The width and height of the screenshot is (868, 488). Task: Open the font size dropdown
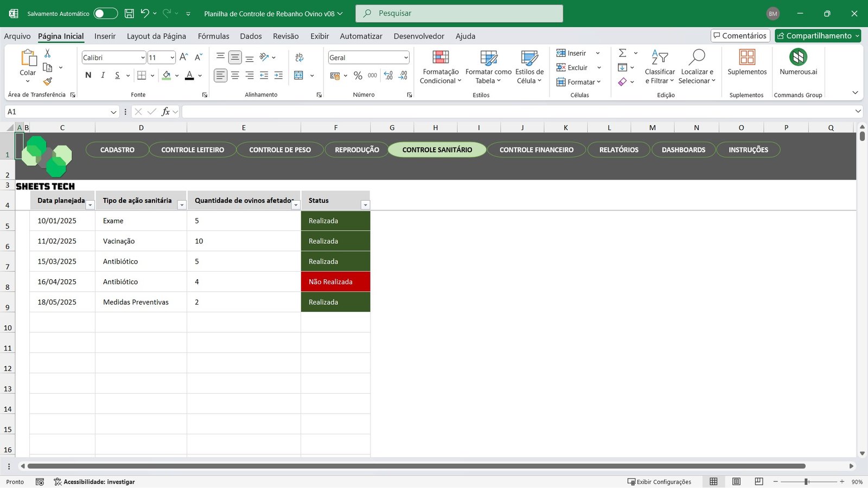point(172,57)
